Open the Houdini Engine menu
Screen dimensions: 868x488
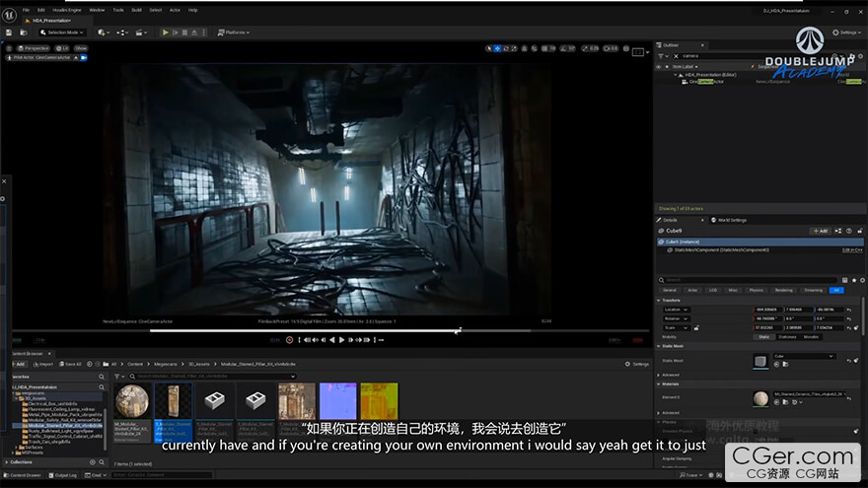pos(67,9)
